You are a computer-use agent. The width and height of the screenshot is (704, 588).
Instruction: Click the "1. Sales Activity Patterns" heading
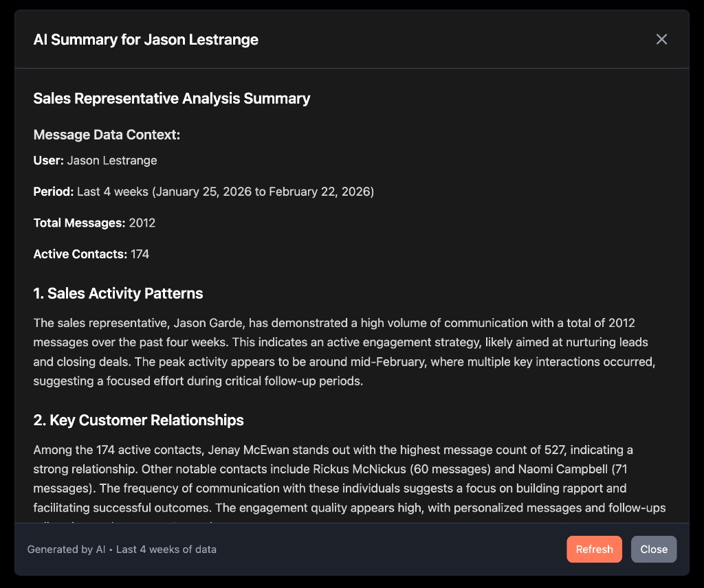pos(118,293)
